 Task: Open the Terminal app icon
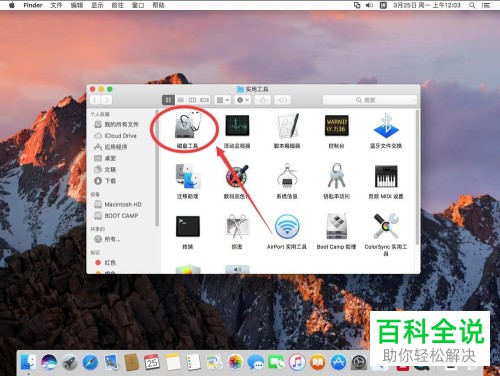coord(188,226)
